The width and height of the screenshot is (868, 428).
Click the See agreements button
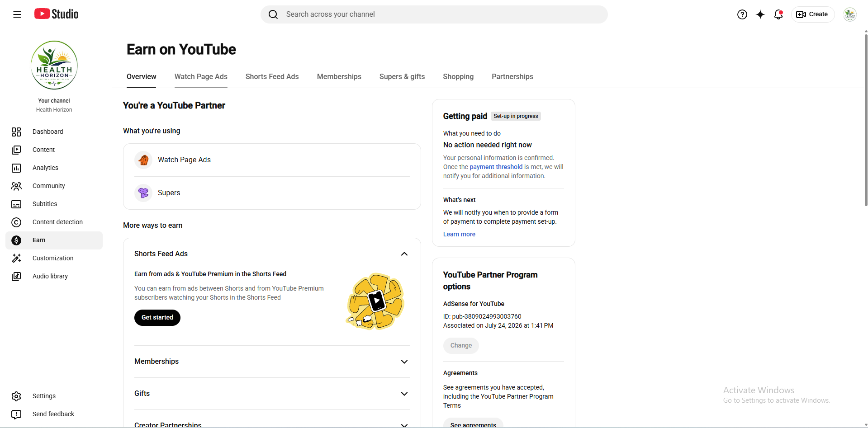[473, 424]
